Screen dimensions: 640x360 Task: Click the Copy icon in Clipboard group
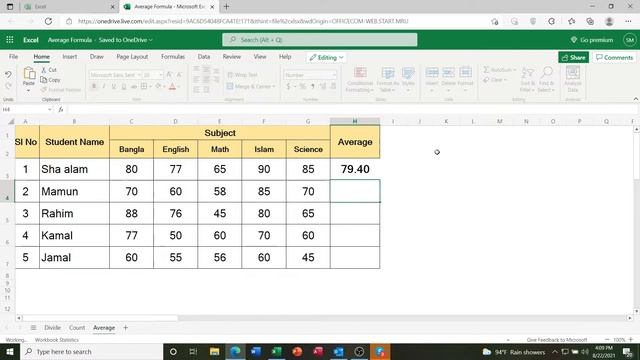(44, 80)
